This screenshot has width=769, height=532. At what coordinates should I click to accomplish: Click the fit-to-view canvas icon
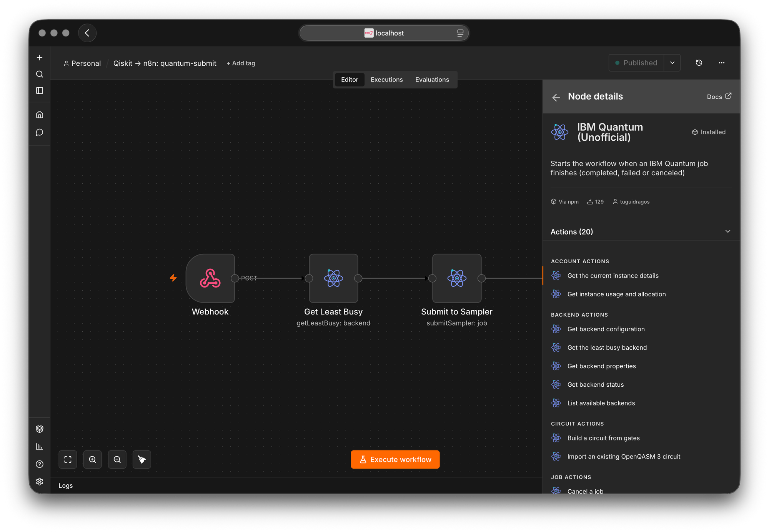68,460
